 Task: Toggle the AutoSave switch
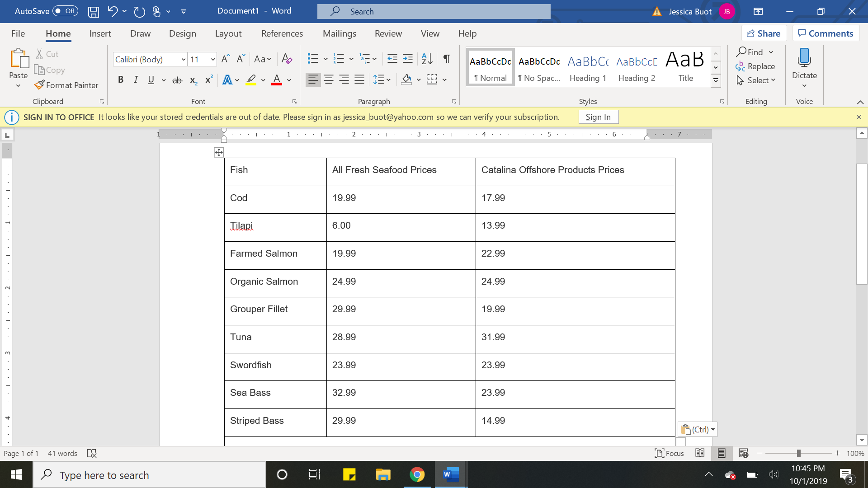pos(66,11)
